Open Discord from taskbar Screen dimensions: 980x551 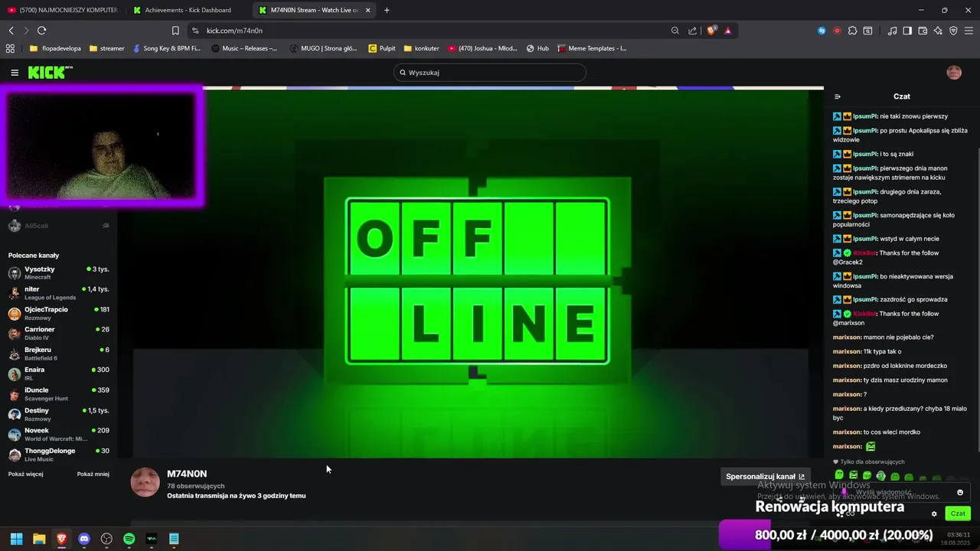tap(84, 539)
